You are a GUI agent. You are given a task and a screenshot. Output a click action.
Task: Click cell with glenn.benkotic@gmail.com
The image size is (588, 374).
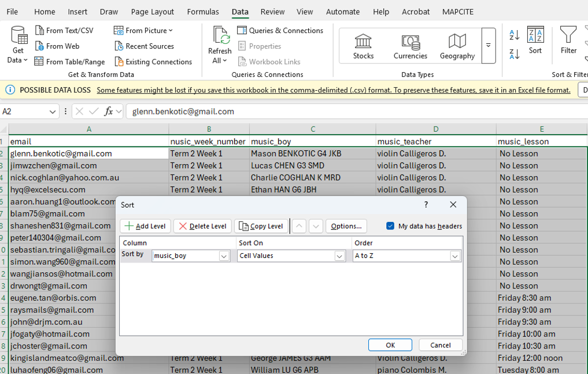[x=89, y=154]
